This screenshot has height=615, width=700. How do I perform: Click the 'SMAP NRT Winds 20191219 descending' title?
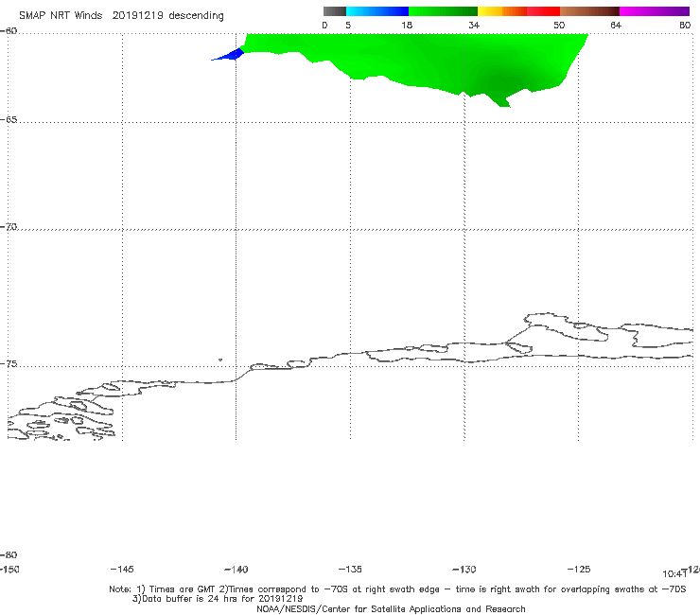(x=121, y=16)
